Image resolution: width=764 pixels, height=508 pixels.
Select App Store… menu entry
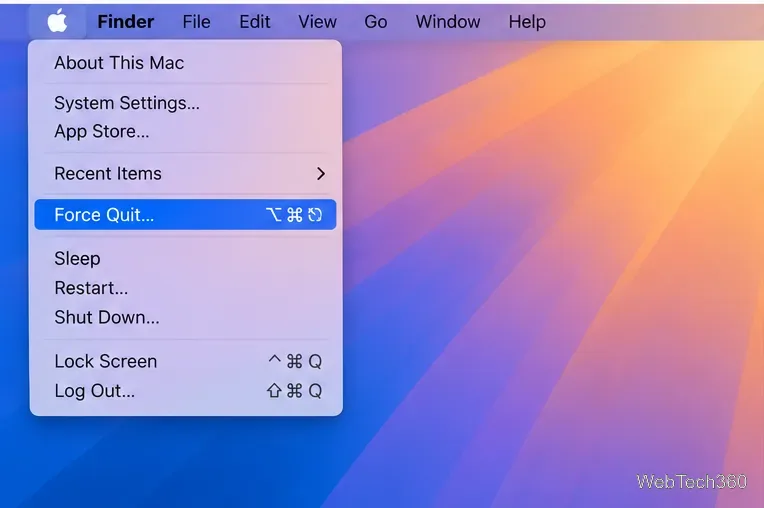coord(185,132)
